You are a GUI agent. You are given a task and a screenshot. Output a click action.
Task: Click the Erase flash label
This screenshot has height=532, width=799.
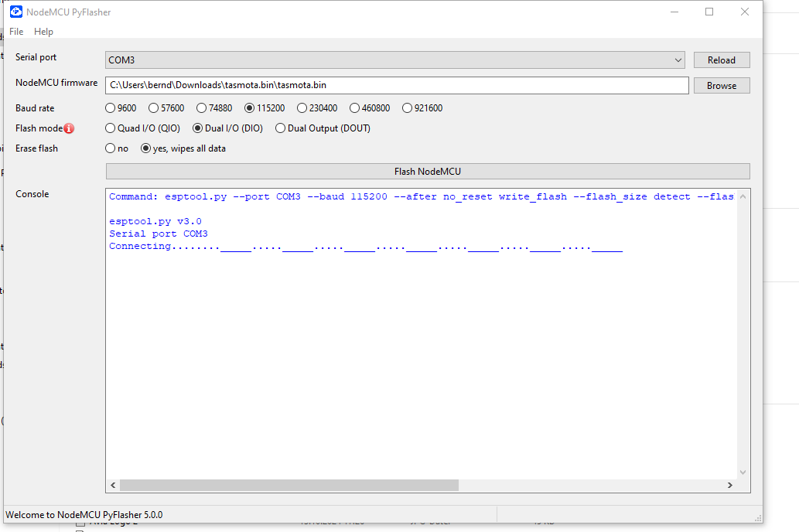[x=36, y=148]
